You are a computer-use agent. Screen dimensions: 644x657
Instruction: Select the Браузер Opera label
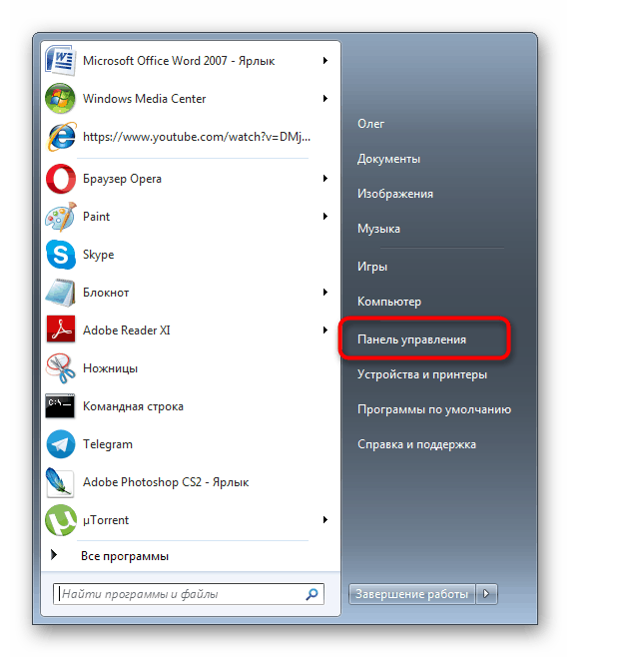click(123, 179)
